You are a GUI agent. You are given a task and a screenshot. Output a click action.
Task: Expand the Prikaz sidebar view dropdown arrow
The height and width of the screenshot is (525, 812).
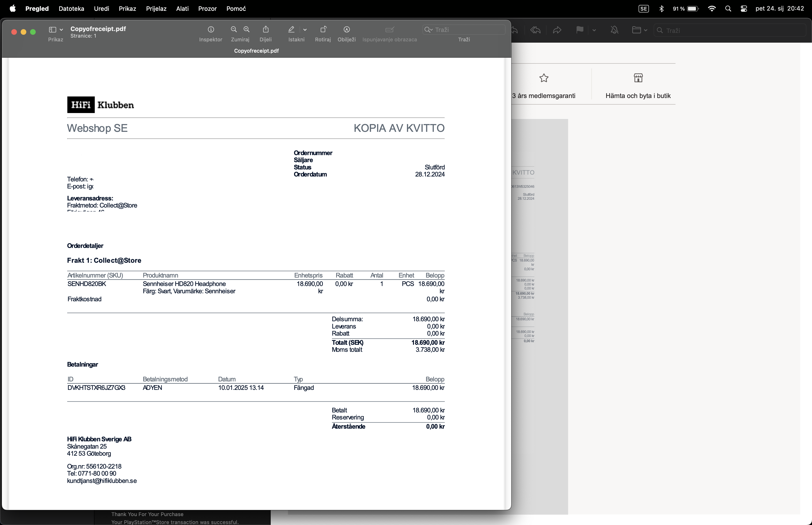(x=61, y=30)
